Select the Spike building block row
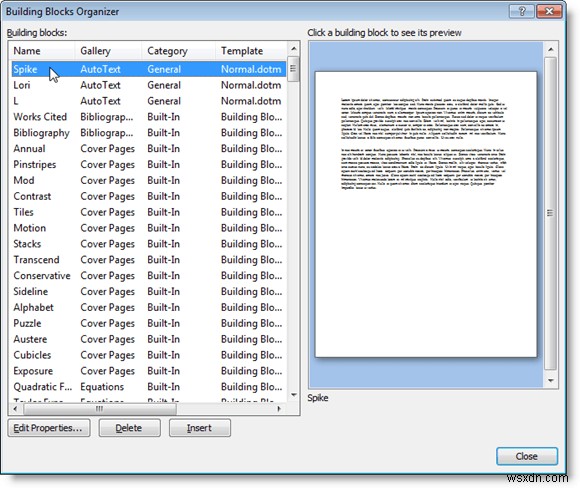The height and width of the screenshot is (488, 580). pyautogui.click(x=149, y=69)
